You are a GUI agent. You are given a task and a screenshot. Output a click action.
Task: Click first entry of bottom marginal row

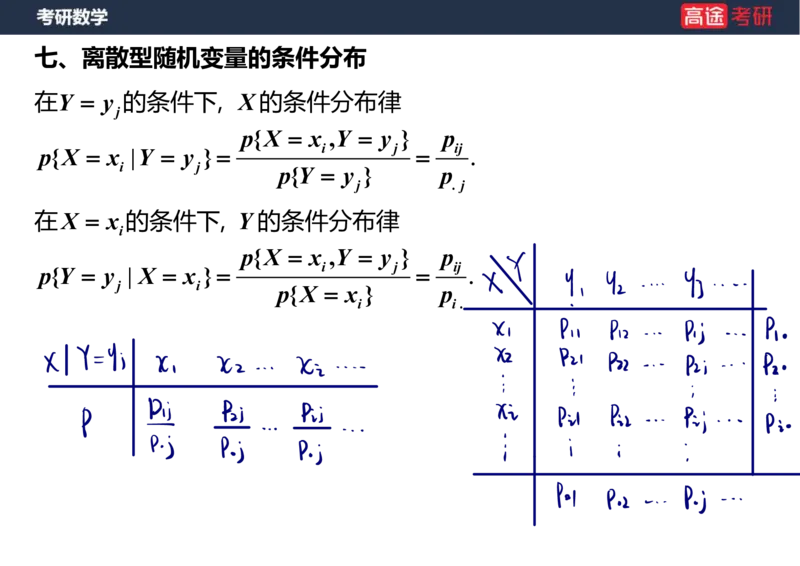click(x=570, y=494)
